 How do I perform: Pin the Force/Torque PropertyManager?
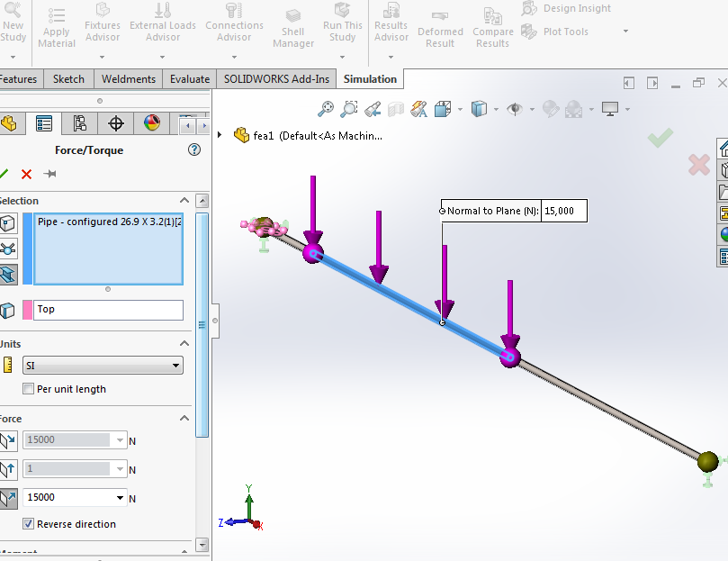[x=49, y=174]
